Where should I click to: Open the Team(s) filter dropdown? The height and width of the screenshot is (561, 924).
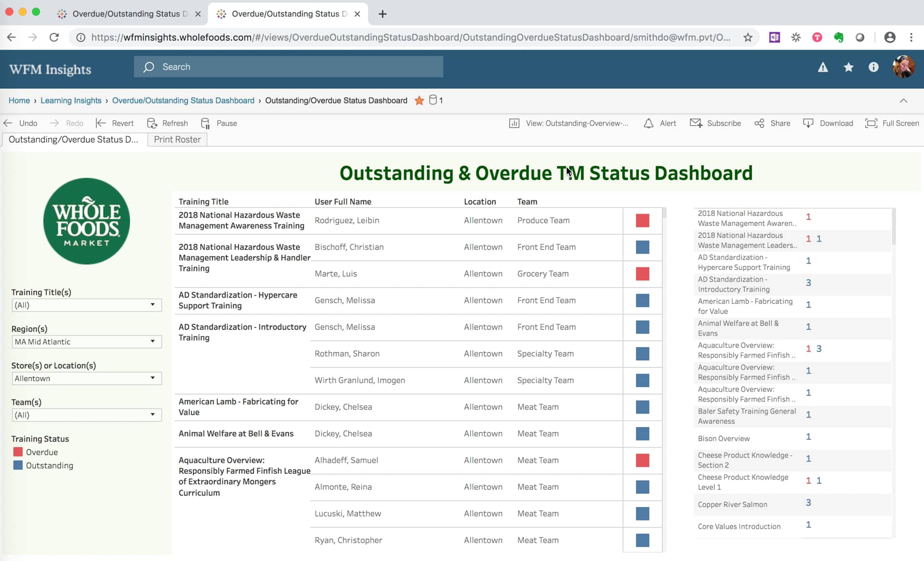tap(86, 415)
